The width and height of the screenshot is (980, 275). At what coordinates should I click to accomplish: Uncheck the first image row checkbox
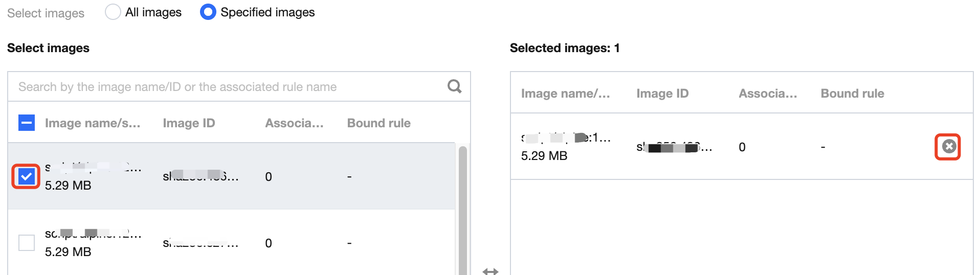27,177
